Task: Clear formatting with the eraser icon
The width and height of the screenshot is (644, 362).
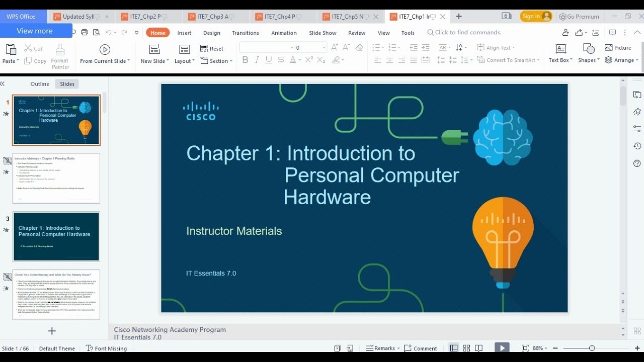Action: pos(359,48)
